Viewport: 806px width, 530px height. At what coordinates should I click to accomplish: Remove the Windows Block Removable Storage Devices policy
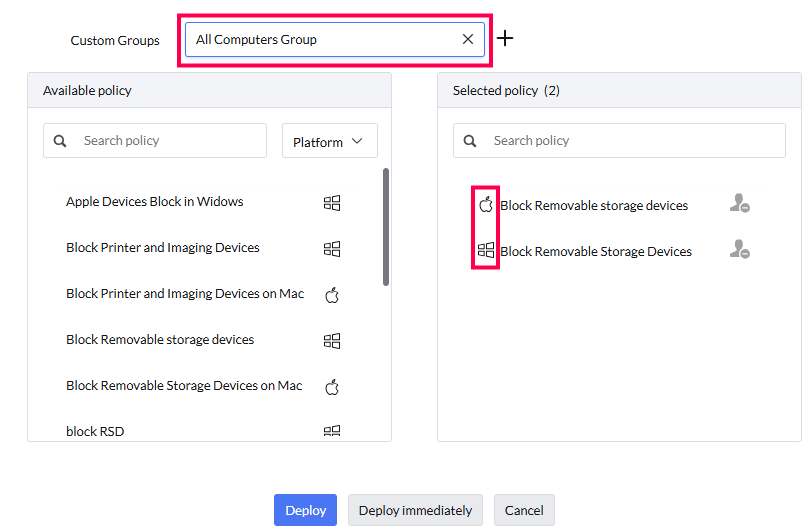[x=740, y=251]
